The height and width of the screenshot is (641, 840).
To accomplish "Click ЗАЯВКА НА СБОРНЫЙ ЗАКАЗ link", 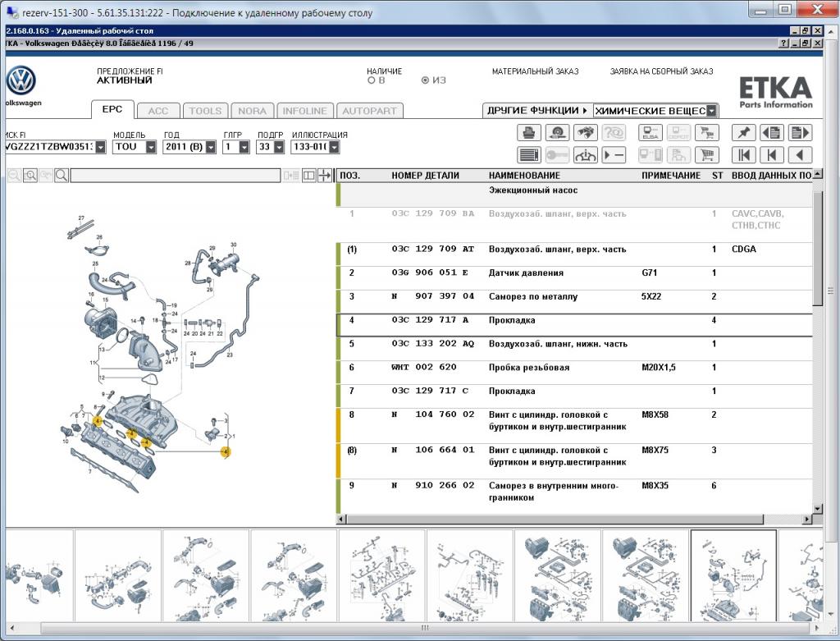I will point(662,71).
